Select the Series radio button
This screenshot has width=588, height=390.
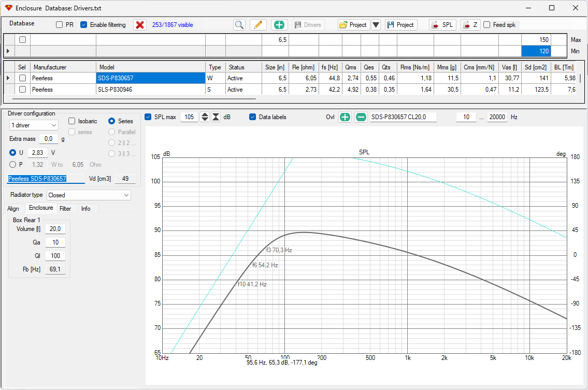click(111, 121)
